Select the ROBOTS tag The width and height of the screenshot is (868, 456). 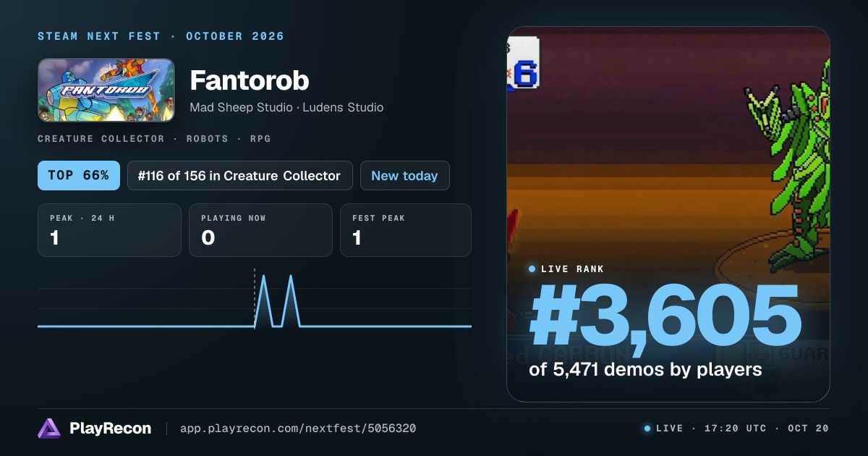(x=206, y=138)
